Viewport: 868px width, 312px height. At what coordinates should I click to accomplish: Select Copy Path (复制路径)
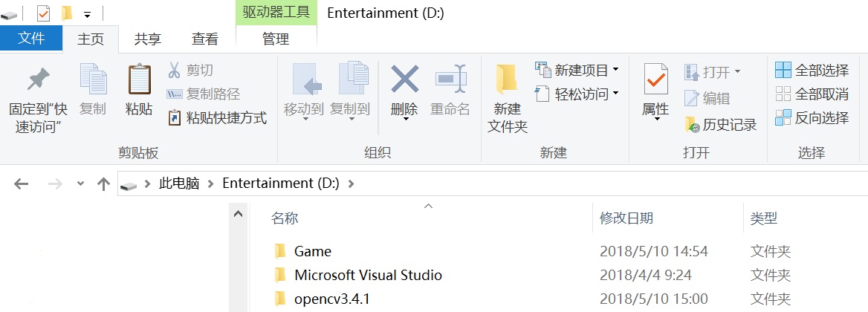coord(203,94)
